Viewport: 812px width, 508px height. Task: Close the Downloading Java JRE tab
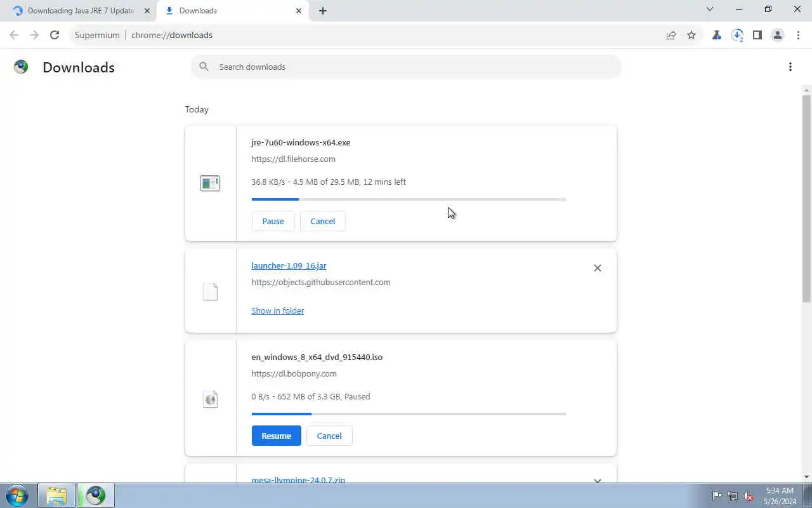(x=147, y=11)
